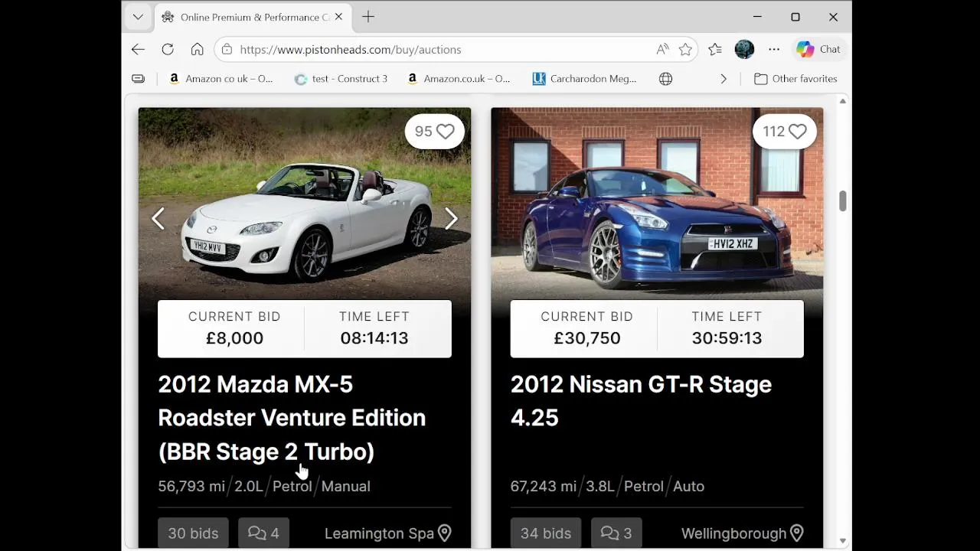Open a new browser tab
Image resolution: width=980 pixels, height=551 pixels.
[x=368, y=17]
